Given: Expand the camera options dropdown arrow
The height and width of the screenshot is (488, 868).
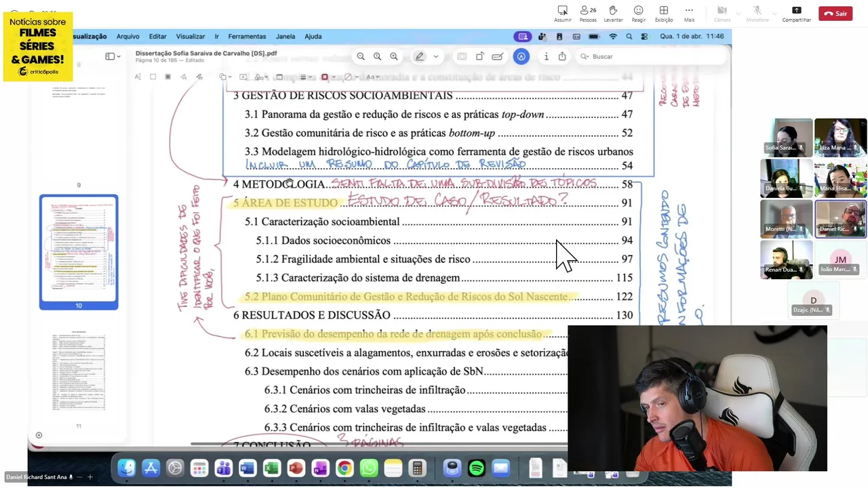Looking at the screenshot, I should (738, 13).
